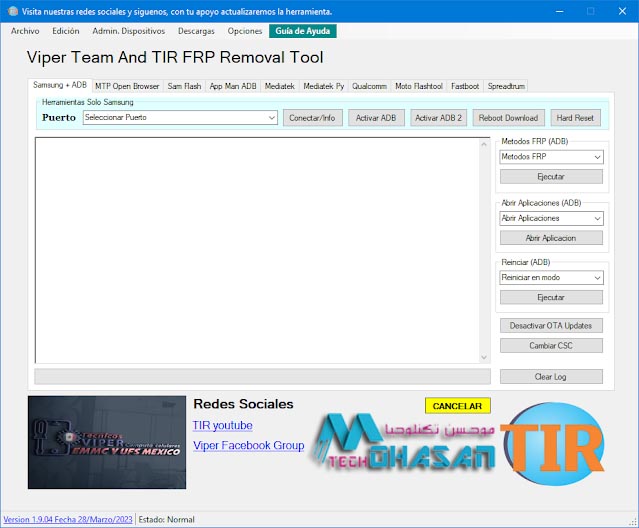Click the Mohasan Tech logo
The image size is (639, 528).
coord(403,443)
